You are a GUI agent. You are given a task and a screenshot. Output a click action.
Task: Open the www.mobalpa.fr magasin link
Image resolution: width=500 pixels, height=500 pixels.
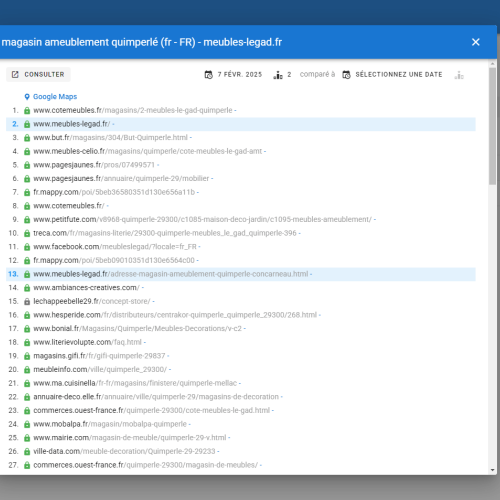[x=110, y=424]
